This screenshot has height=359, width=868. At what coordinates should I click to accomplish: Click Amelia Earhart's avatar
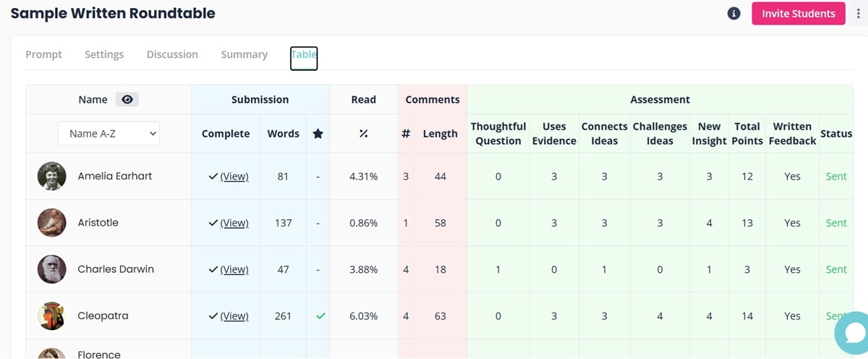coord(52,176)
